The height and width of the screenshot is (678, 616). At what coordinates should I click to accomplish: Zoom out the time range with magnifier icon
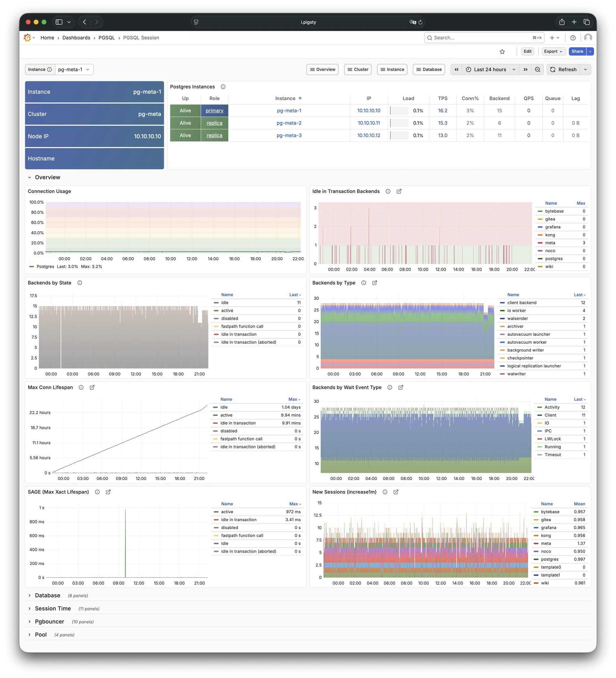[x=537, y=69]
